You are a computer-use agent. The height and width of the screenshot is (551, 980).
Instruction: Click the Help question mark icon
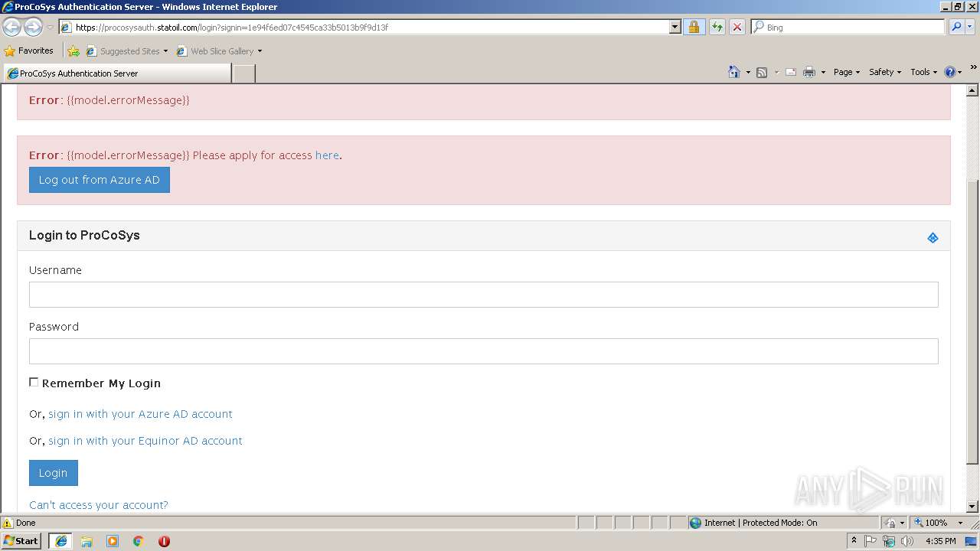pyautogui.click(x=950, y=72)
